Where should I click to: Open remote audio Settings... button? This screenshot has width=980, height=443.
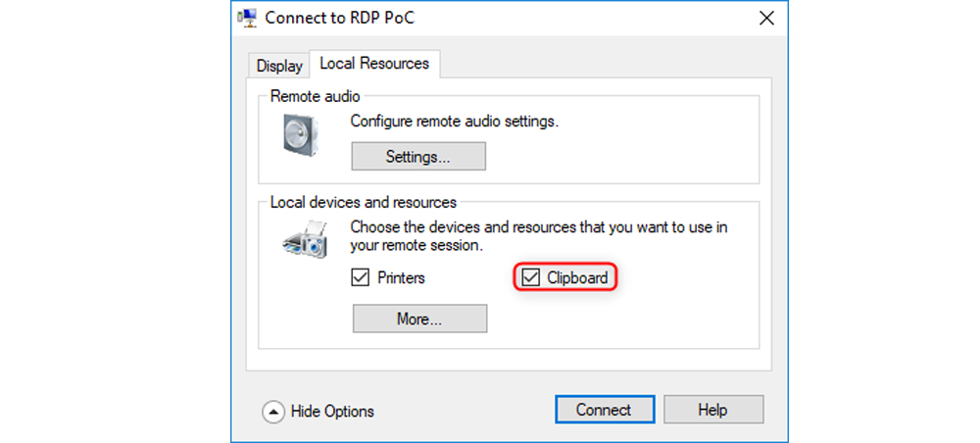(418, 156)
